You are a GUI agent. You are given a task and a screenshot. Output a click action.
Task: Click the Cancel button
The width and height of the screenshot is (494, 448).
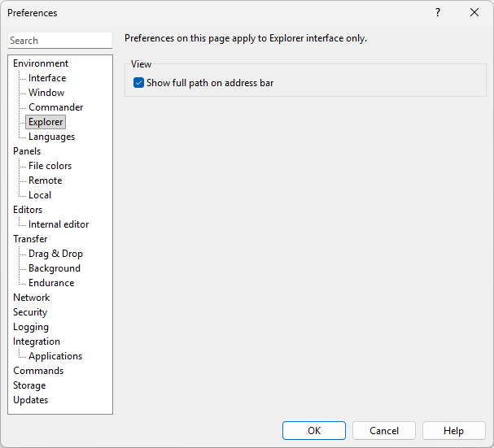(383, 431)
